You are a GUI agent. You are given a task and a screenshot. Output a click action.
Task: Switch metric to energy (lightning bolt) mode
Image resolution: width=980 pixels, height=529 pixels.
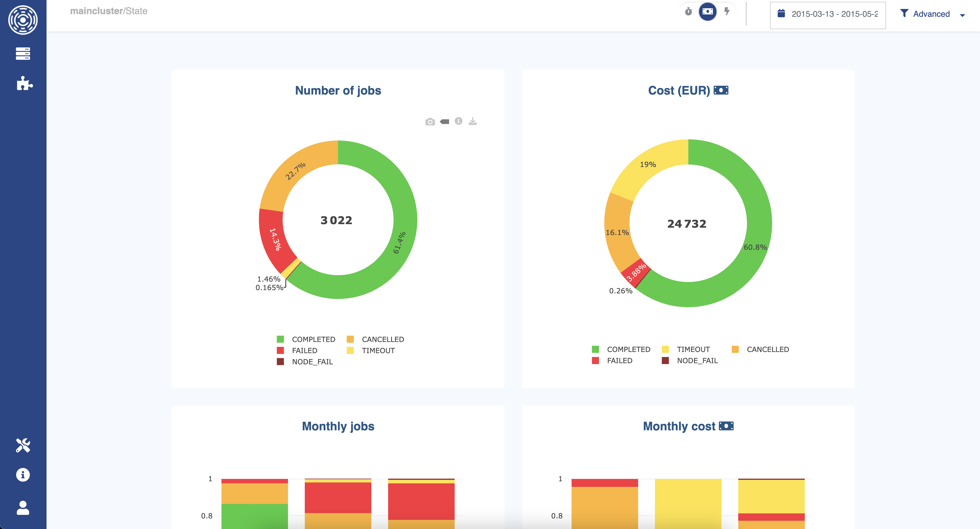pos(727,11)
